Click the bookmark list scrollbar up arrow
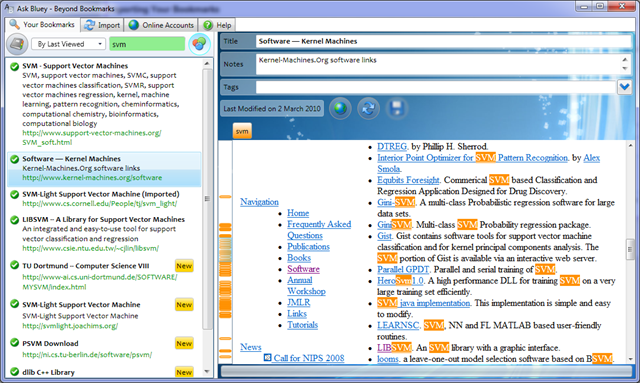This screenshot has height=383, width=640. click(x=207, y=64)
